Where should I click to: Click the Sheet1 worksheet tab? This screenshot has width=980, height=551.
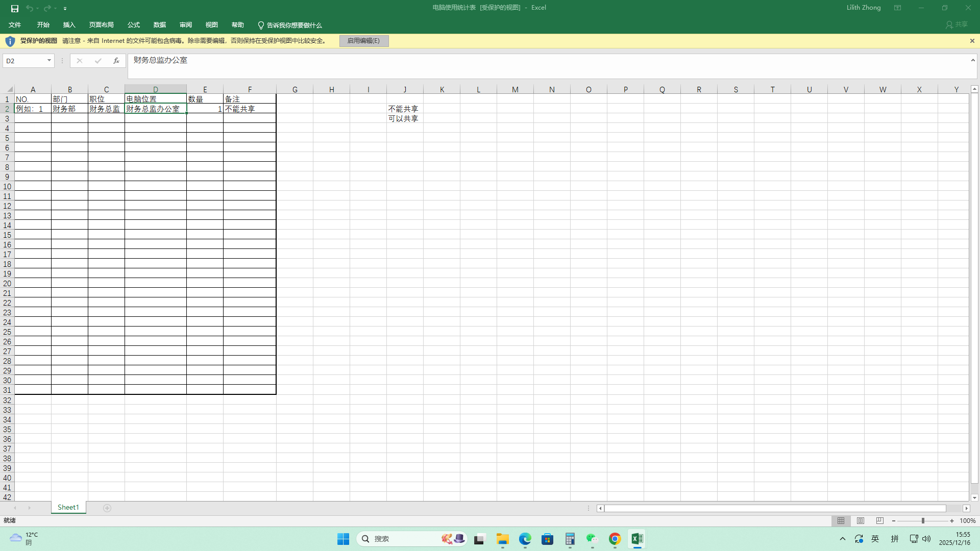(68, 507)
